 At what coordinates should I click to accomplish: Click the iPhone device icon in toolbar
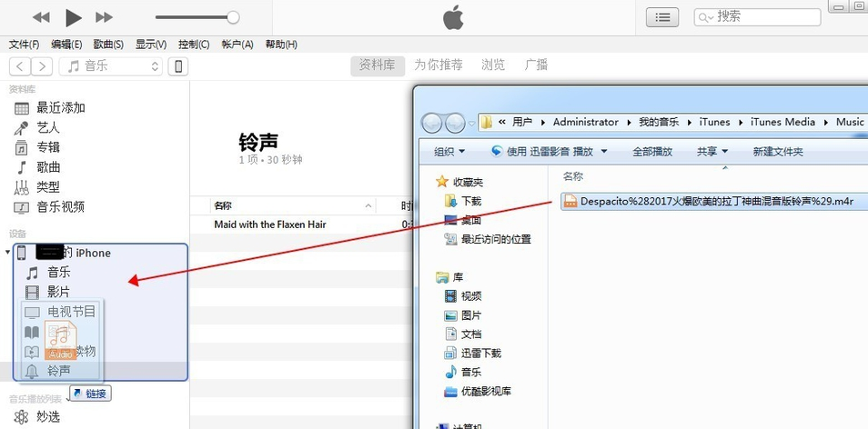coord(179,66)
